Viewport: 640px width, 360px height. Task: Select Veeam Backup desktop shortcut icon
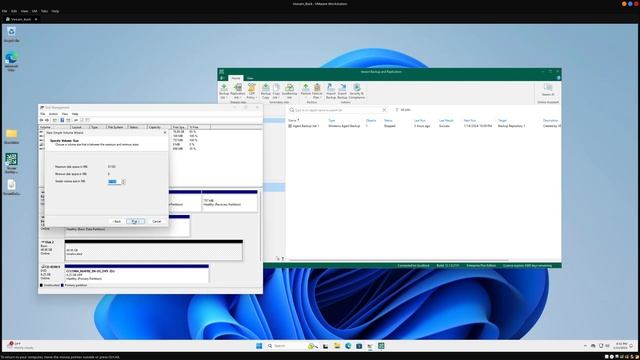pyautogui.click(x=11, y=163)
